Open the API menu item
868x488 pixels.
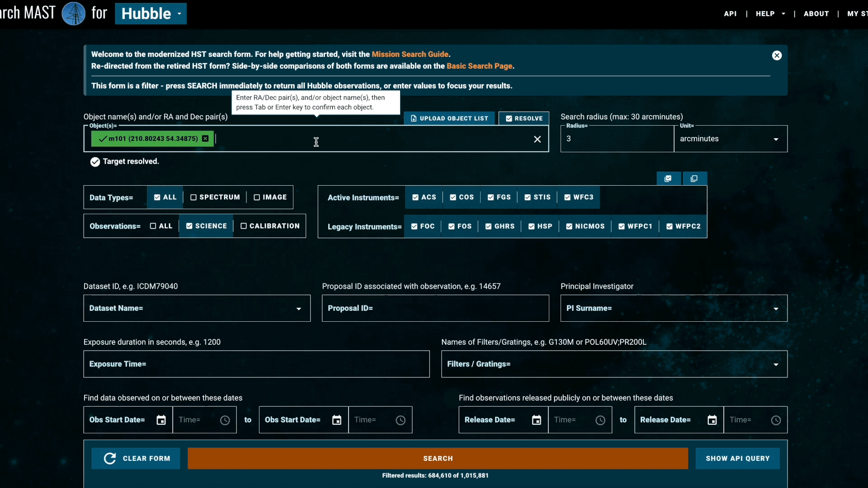pos(730,14)
